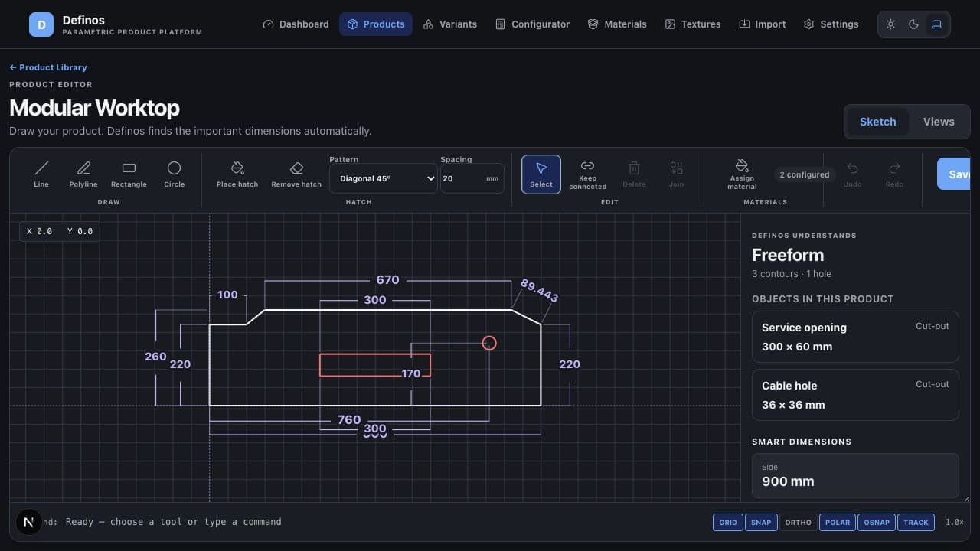This screenshot has width=980, height=551.
Task: Go to the Variants page
Action: click(450, 24)
